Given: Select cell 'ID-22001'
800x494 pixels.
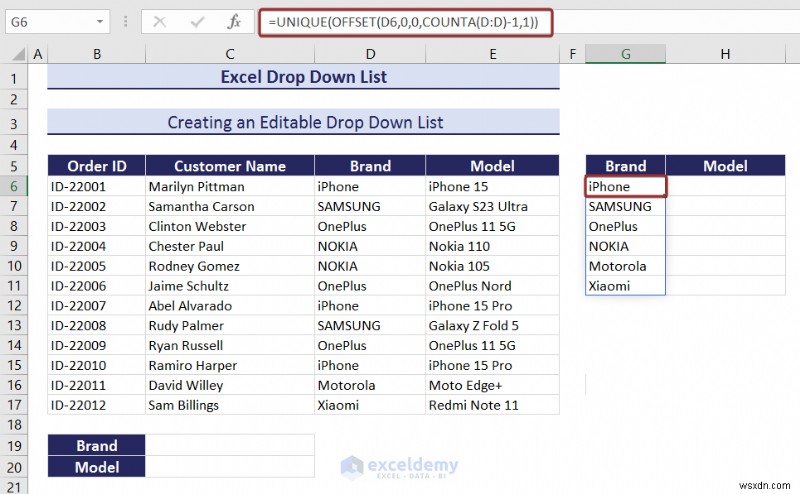Looking at the screenshot, I should [97, 186].
